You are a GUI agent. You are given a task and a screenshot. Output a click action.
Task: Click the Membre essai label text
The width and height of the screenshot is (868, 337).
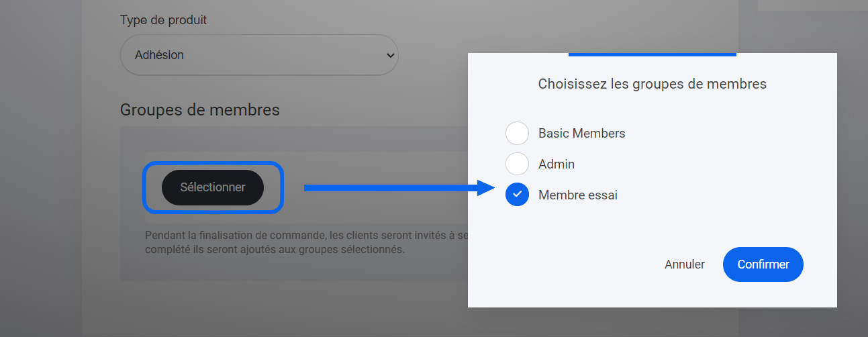coord(577,195)
